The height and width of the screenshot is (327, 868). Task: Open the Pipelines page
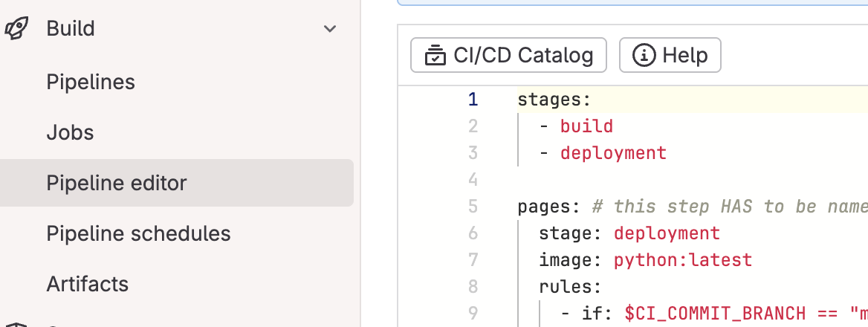click(x=91, y=82)
